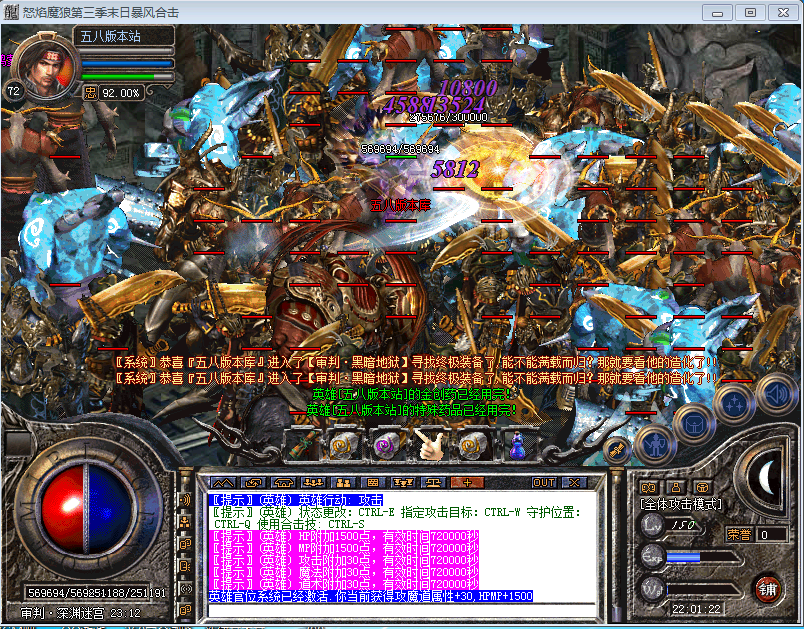This screenshot has width=804, height=629.
Task: Open the three-person group icon on the chat toolbar
Action: [x=313, y=482]
